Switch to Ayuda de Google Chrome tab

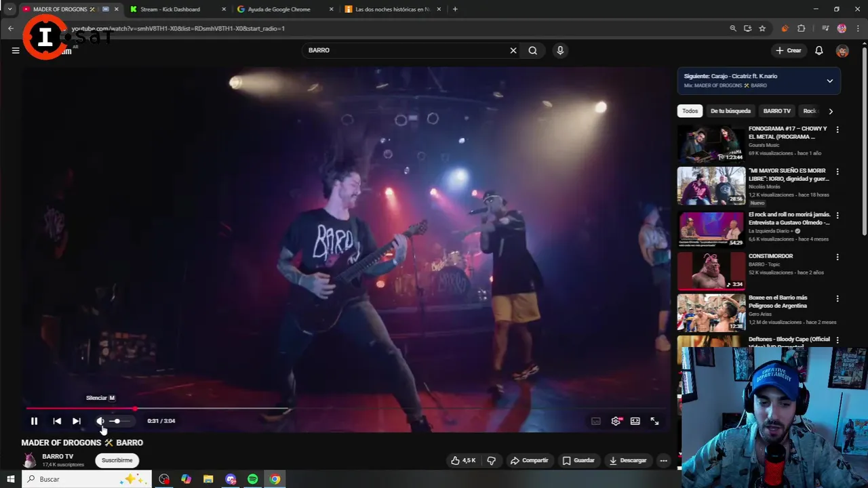pyautogui.click(x=283, y=9)
